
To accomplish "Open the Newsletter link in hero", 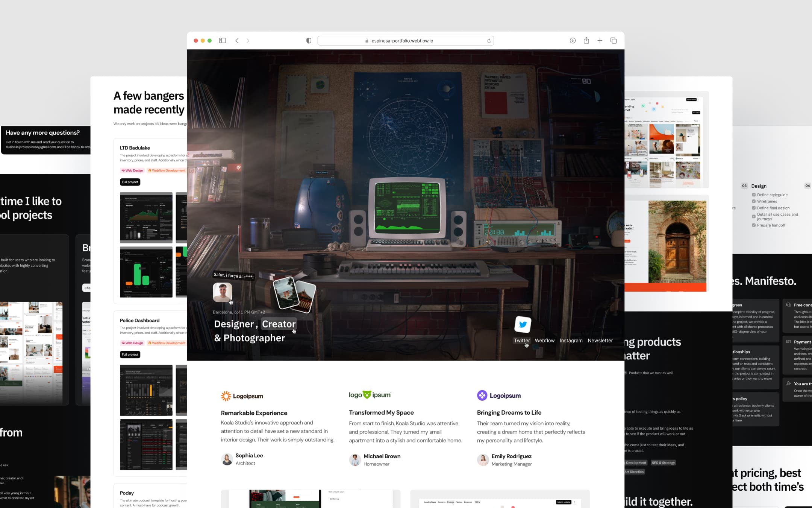I will [x=600, y=341].
